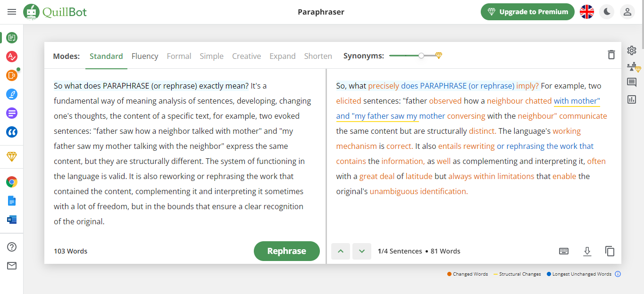Image resolution: width=644 pixels, height=294 pixels.
Task: Click the premium diamond beside Synonyms slider
Action: 439,56
